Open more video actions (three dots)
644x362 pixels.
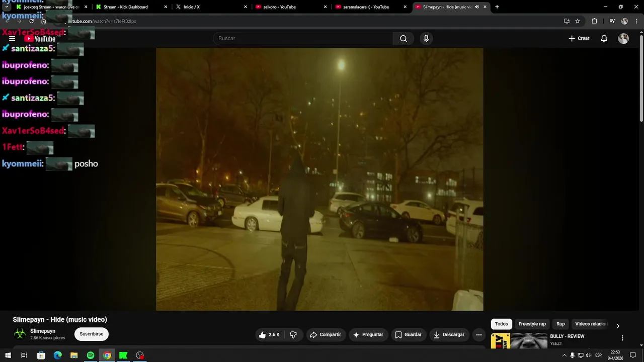(479, 335)
